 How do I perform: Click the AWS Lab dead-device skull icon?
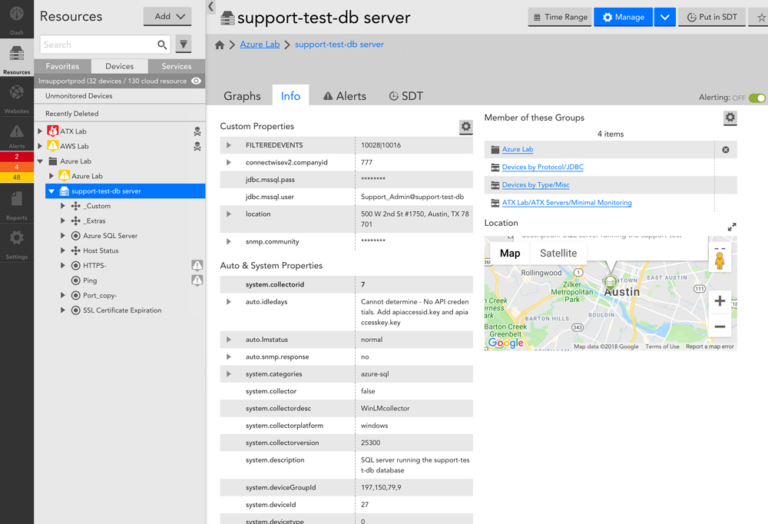point(197,146)
